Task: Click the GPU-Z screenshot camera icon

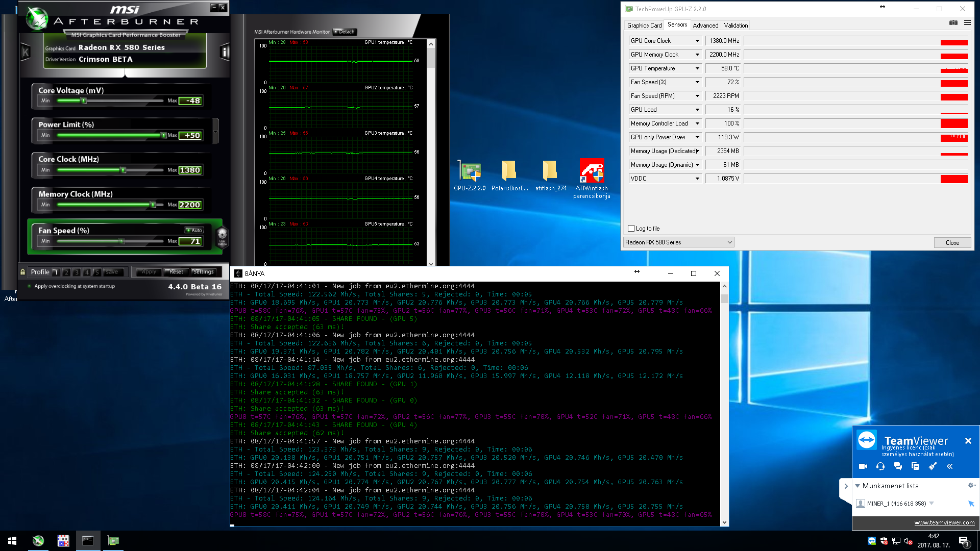Action: coord(953,22)
